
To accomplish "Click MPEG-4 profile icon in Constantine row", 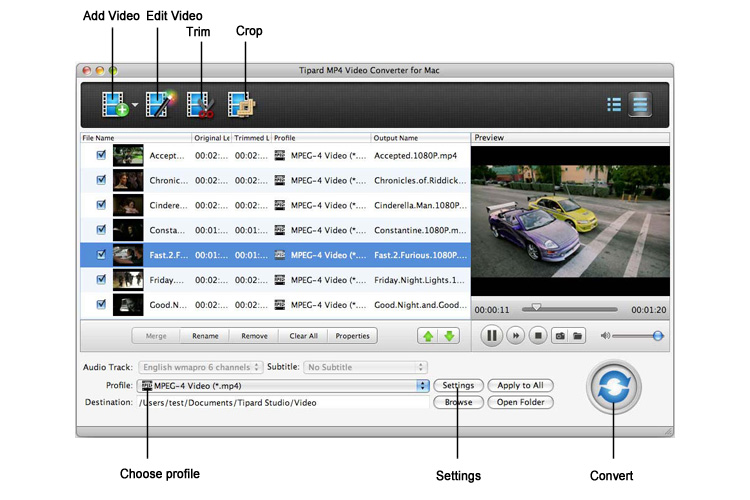I will point(280,230).
